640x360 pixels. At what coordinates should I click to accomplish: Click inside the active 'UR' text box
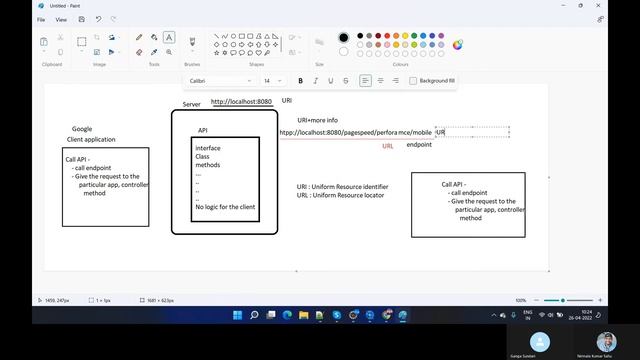pos(472,132)
